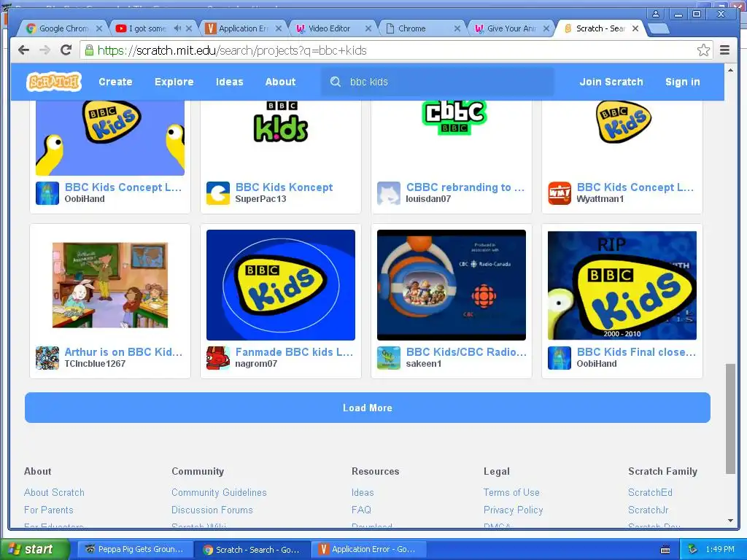Switch to Peppa Pig Gets Groun... taskbar window

click(x=134, y=549)
